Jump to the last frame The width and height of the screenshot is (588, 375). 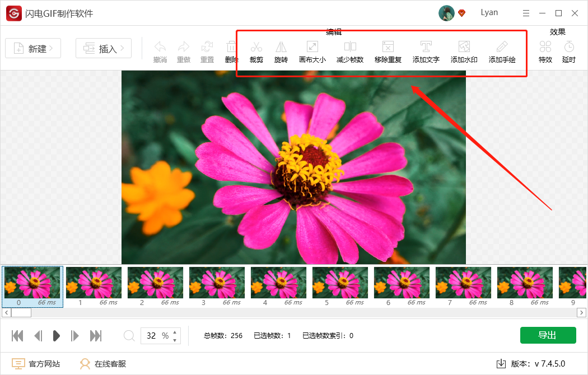pos(96,336)
